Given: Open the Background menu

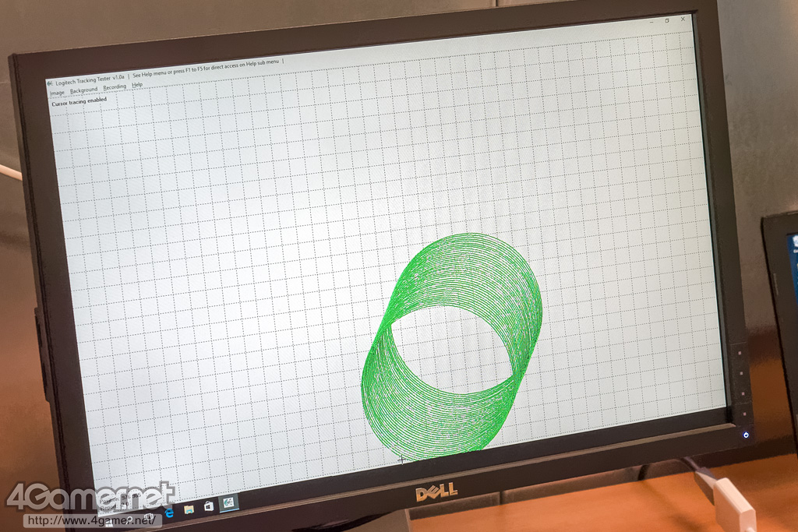Looking at the screenshot, I should click(83, 90).
